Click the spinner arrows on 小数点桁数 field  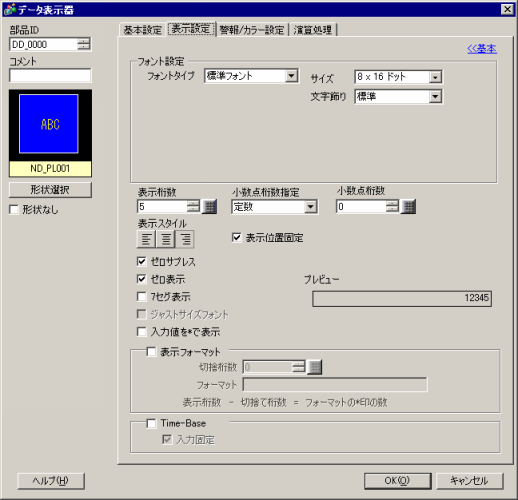point(392,207)
